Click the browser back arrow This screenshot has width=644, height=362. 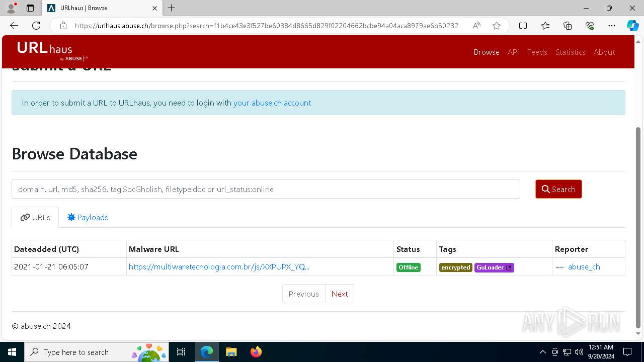tap(14, 26)
